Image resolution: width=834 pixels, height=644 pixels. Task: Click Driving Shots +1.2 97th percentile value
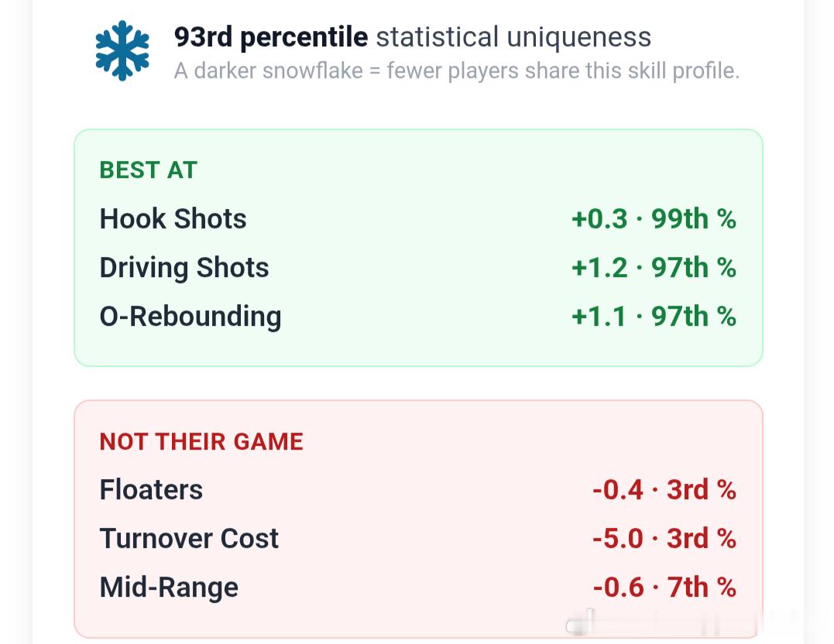tap(654, 268)
